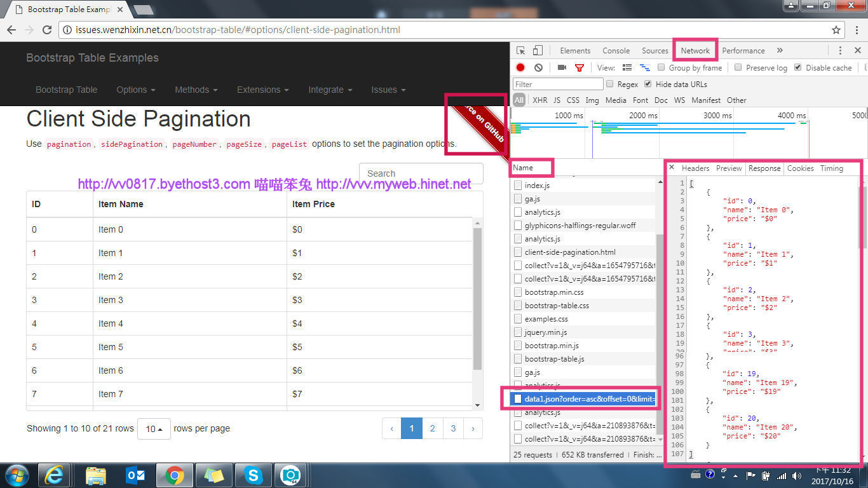Clear the network log
868x488 pixels.
pyautogui.click(x=539, y=67)
